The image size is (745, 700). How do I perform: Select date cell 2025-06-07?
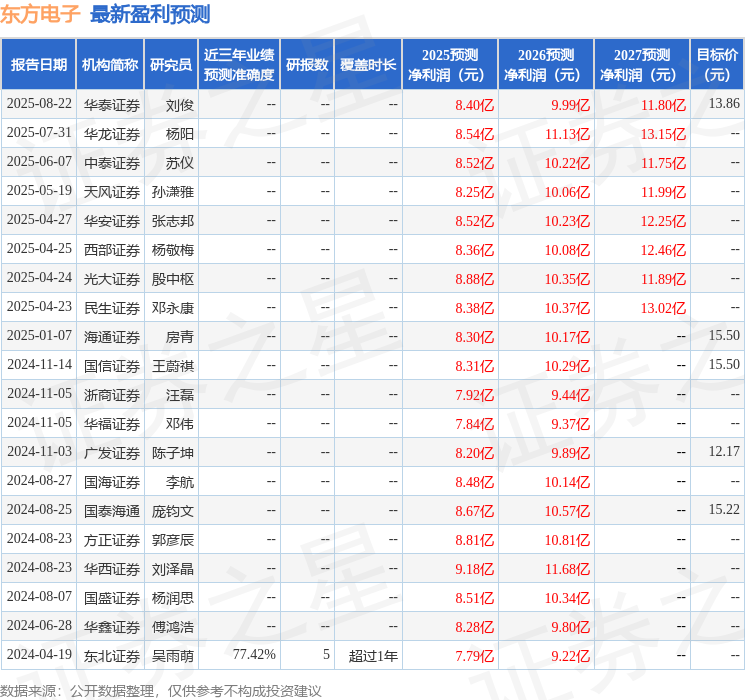click(x=39, y=162)
